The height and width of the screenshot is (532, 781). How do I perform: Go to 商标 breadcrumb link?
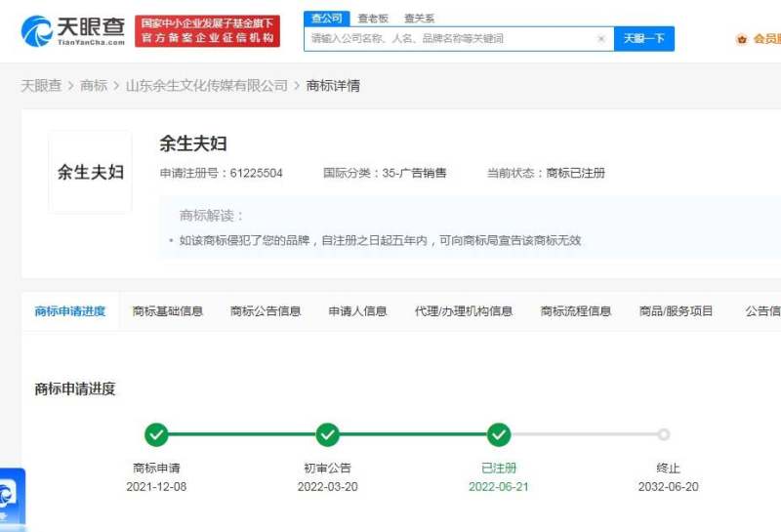click(94, 86)
